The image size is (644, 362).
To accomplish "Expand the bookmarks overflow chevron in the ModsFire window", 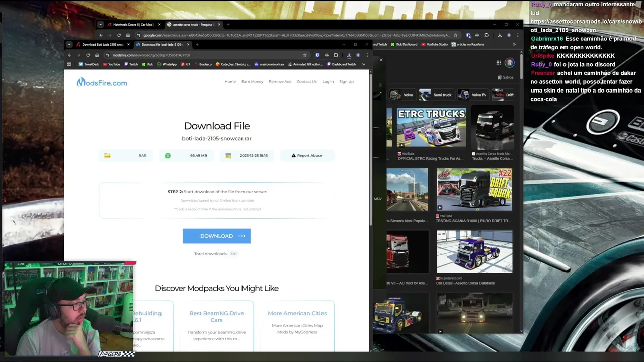I will (363, 64).
